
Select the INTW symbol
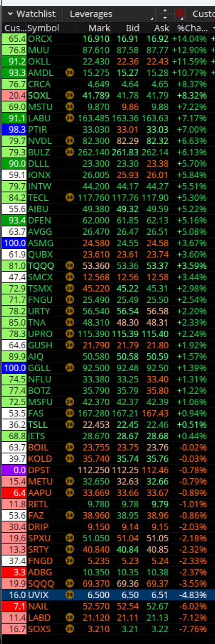click(x=40, y=186)
